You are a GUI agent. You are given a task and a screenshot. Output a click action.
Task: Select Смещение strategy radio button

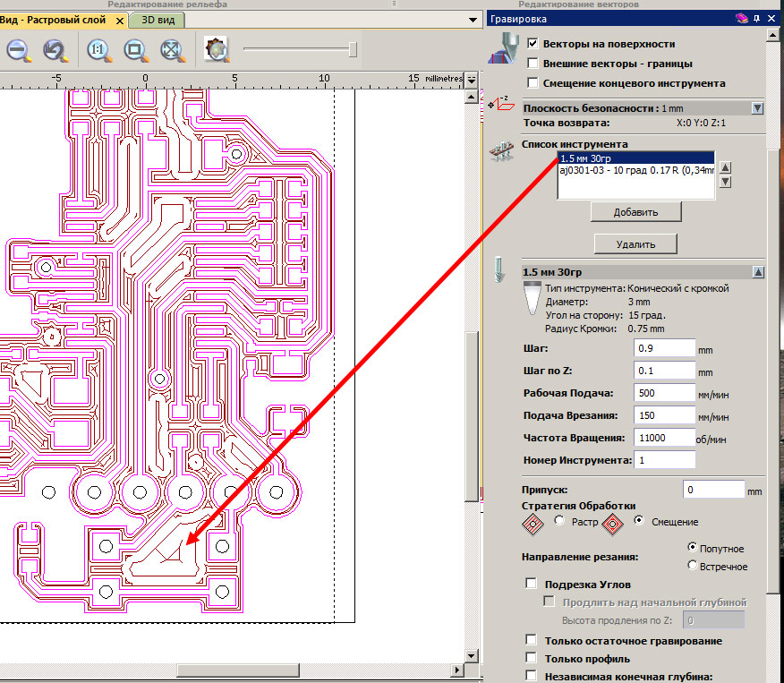[x=638, y=520]
